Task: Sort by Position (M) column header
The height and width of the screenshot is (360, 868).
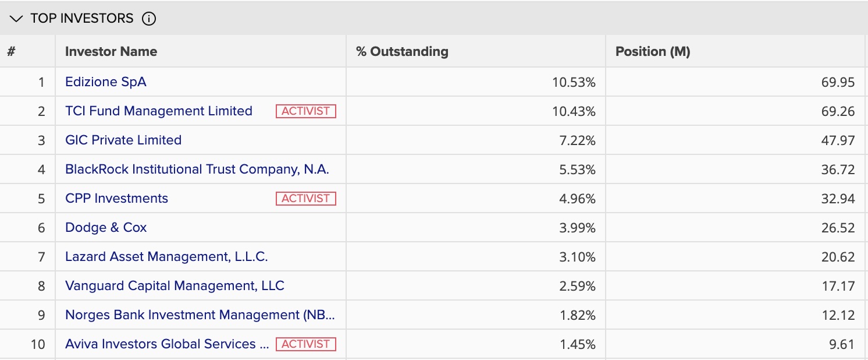Action: click(653, 51)
